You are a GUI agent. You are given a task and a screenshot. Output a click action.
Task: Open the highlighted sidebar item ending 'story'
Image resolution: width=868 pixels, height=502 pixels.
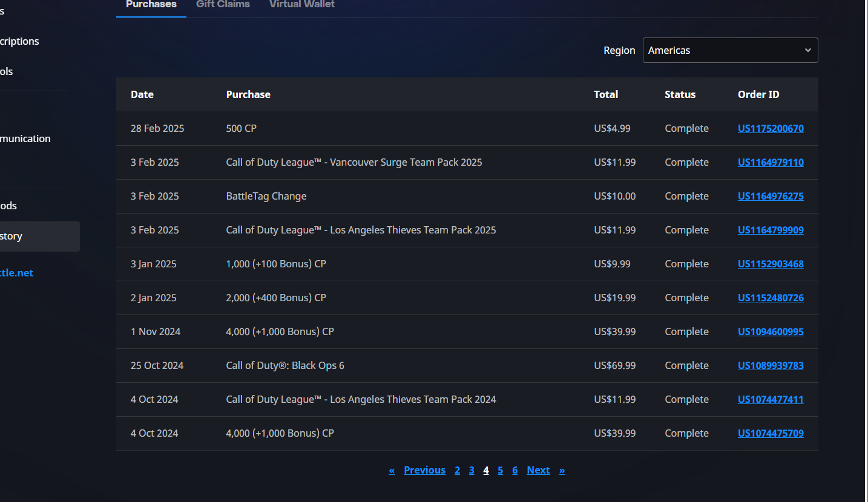39,236
